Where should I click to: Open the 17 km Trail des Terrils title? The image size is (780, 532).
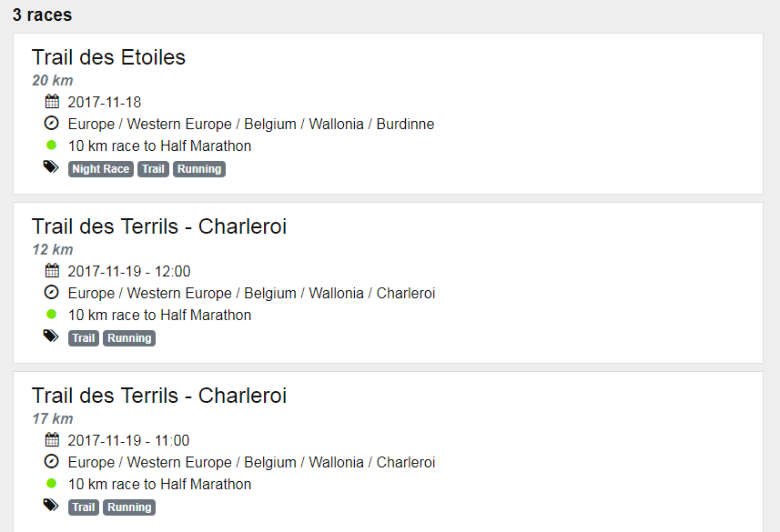[x=159, y=396]
